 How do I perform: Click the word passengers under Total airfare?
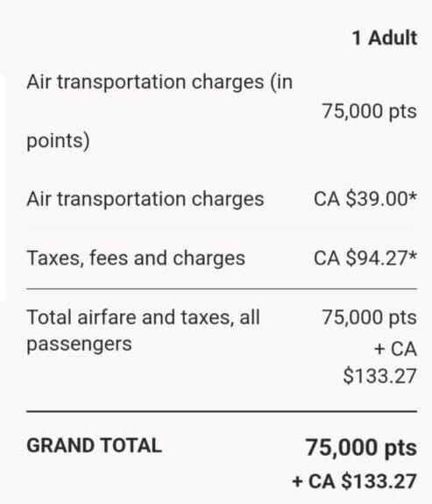tap(79, 344)
